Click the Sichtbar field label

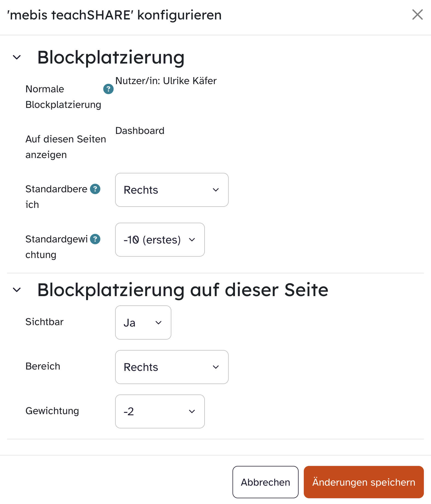click(x=44, y=322)
